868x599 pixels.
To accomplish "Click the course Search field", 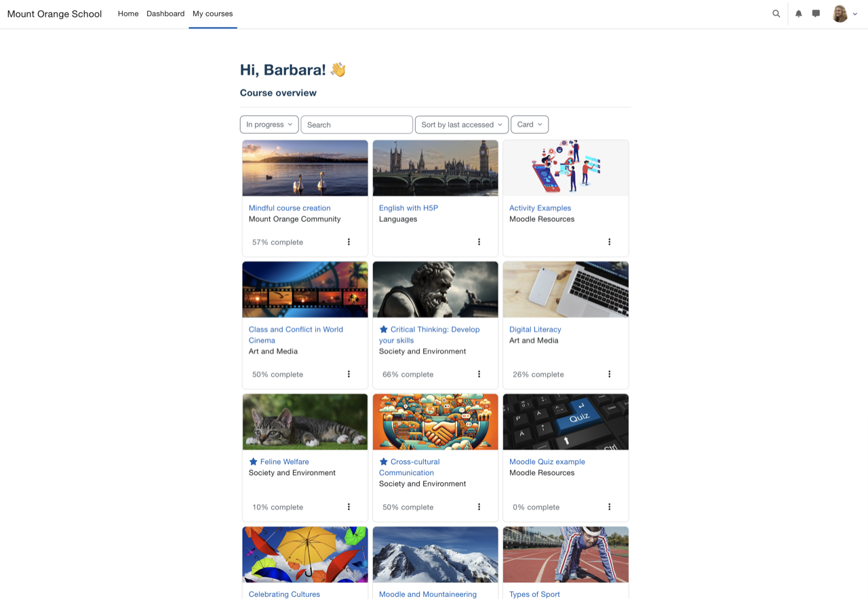I will (x=357, y=125).
